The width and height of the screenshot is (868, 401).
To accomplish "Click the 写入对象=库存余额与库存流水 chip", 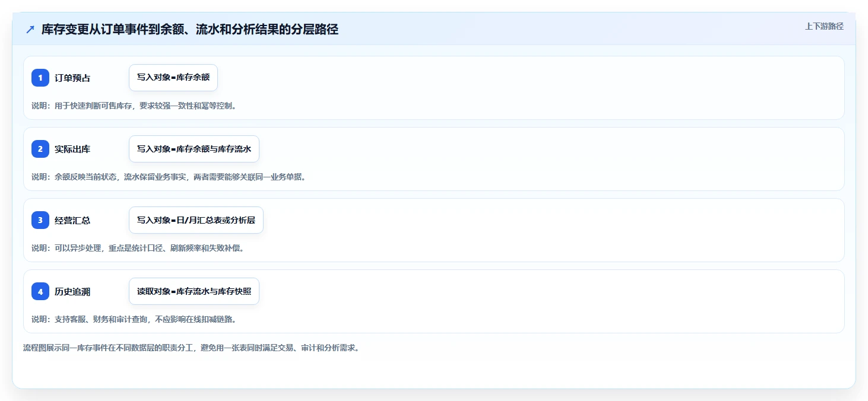I will pyautogui.click(x=194, y=149).
